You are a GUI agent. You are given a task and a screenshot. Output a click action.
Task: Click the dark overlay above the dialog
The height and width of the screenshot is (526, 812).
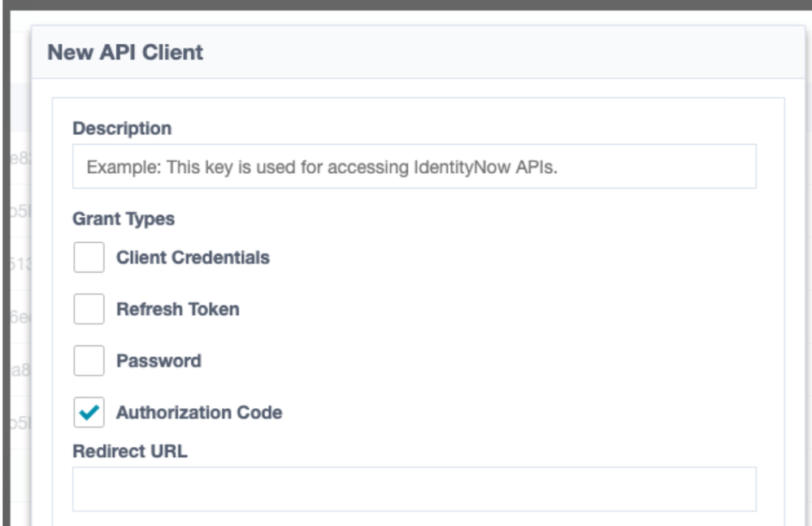click(406, 4)
